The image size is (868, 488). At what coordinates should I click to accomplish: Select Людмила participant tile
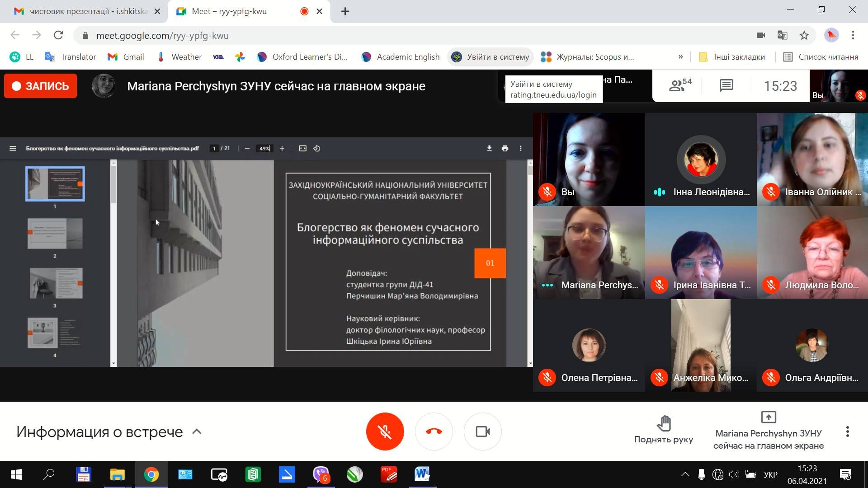click(x=812, y=253)
